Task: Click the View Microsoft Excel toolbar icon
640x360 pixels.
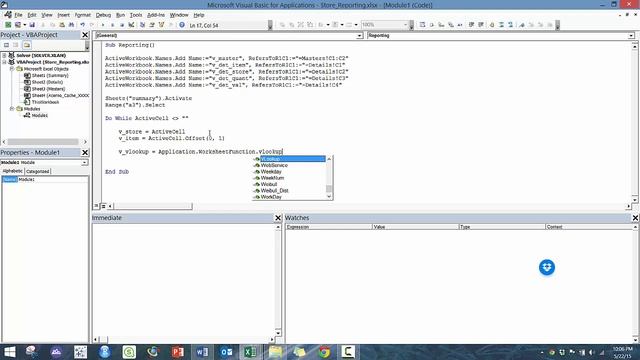Action: point(8,25)
